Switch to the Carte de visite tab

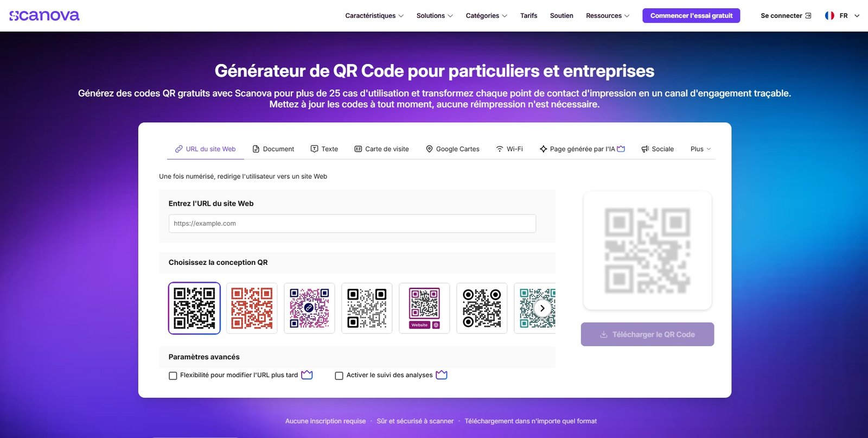point(382,149)
